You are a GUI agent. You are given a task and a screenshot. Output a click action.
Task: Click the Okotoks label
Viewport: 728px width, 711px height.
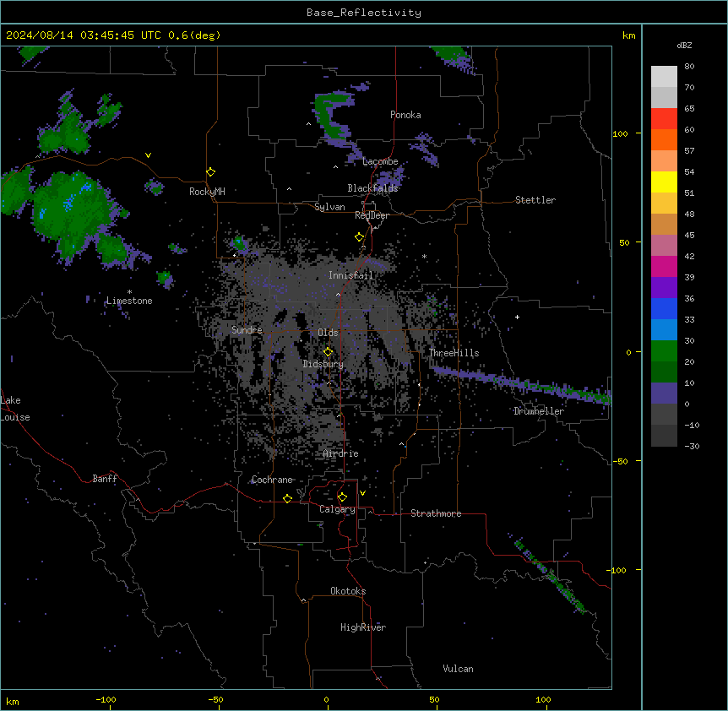348,591
